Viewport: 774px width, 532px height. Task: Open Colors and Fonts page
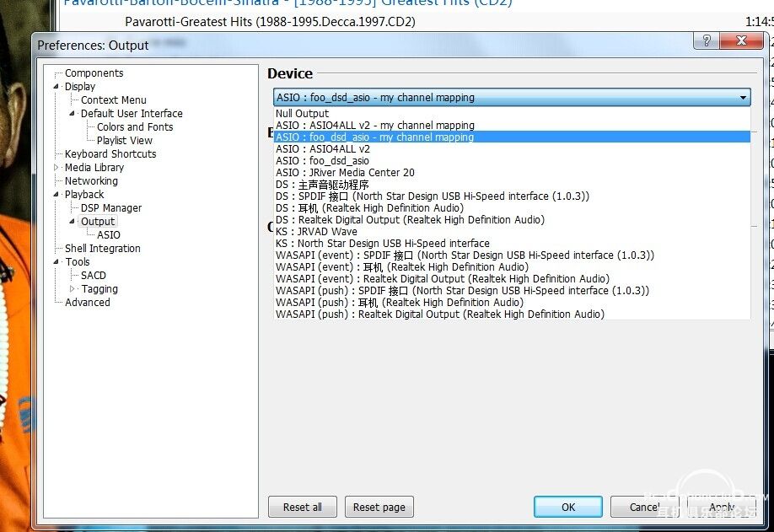135,126
